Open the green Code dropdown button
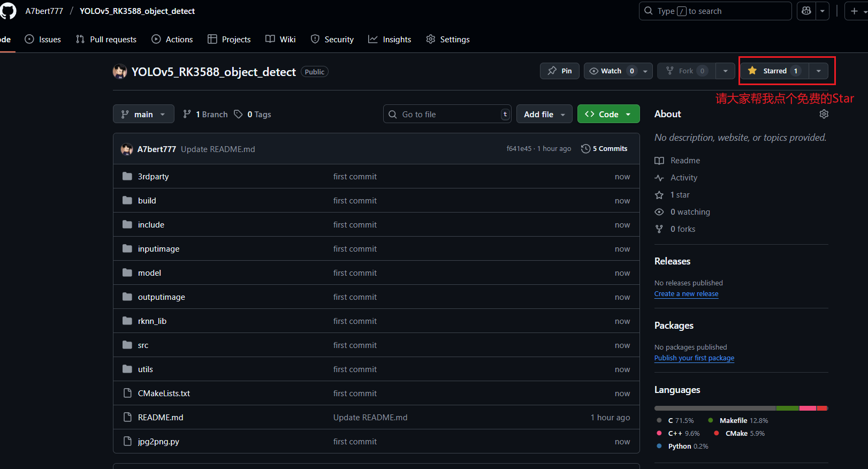Screen dimensions: 868x469 coord(608,114)
